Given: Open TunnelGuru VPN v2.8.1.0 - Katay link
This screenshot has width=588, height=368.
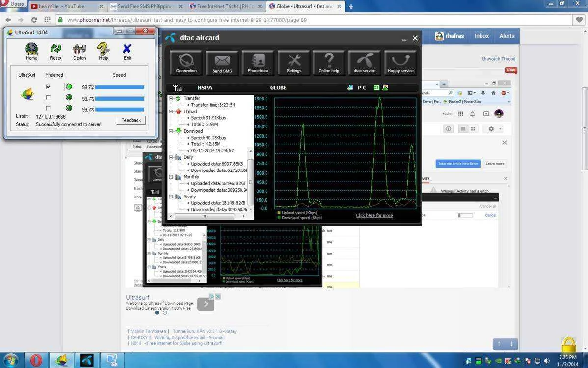Looking at the screenshot, I should pos(204,331).
